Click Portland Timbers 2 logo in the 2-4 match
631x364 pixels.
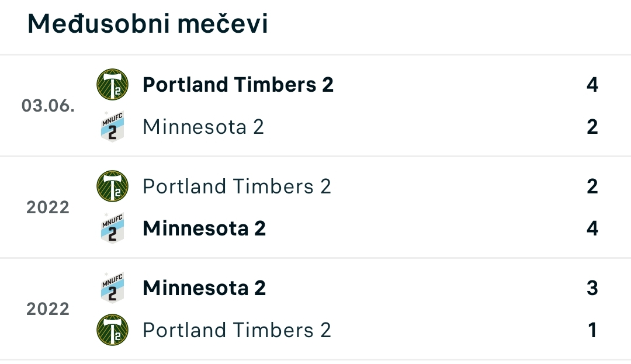point(113,186)
